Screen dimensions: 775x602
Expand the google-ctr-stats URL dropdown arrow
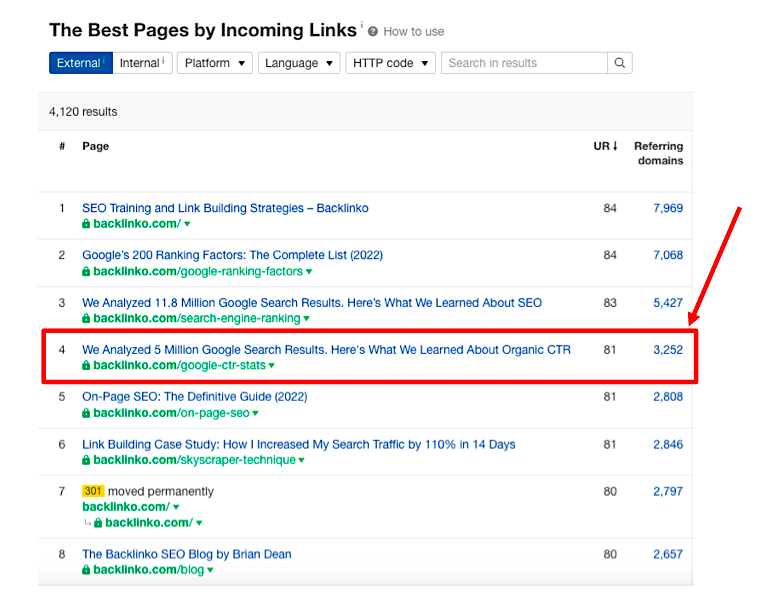271,366
